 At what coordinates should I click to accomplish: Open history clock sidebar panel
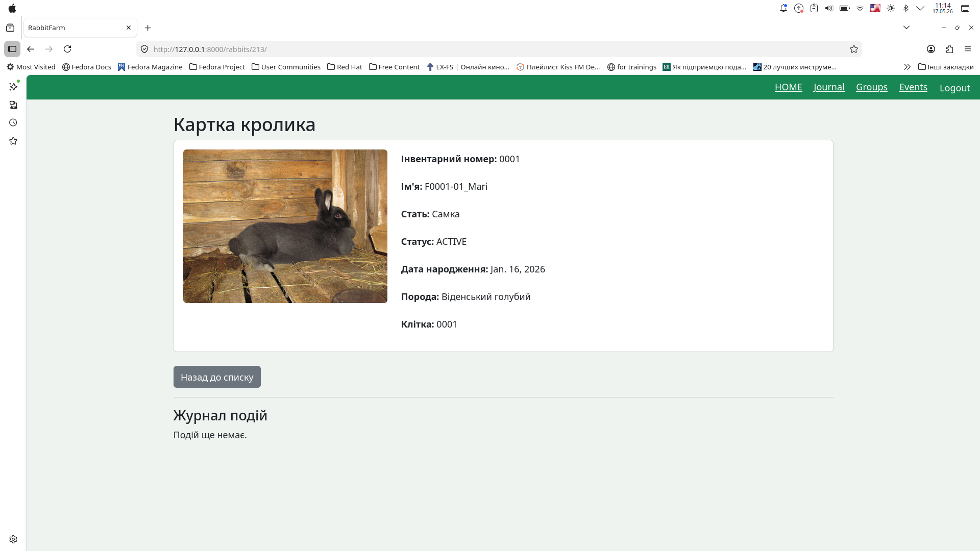pos(13,122)
